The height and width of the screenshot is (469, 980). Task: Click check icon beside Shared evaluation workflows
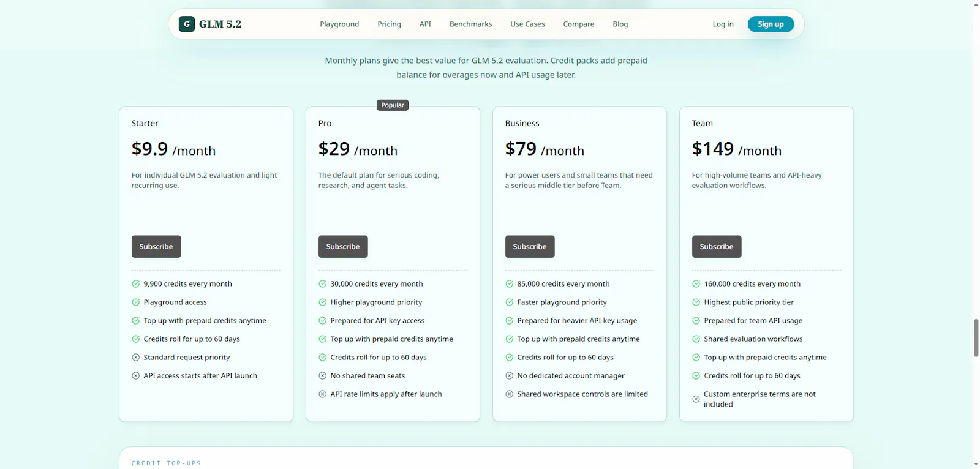pos(696,339)
